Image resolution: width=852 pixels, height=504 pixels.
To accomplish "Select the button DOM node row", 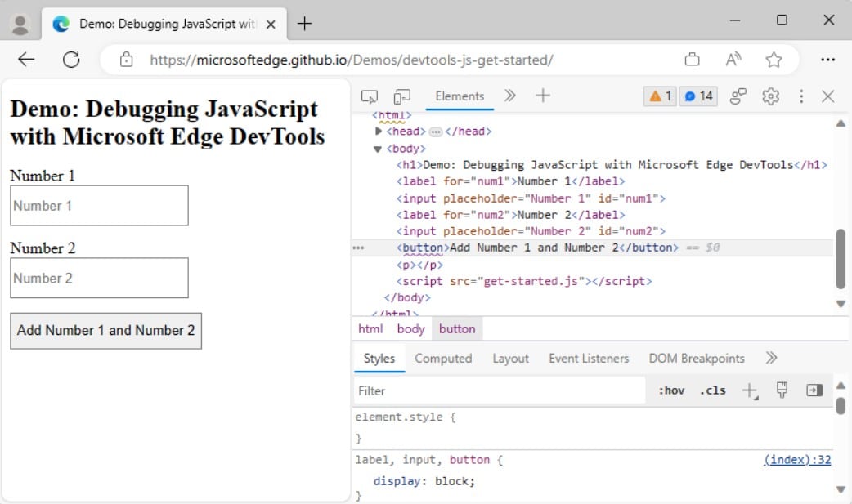I will [x=592, y=248].
